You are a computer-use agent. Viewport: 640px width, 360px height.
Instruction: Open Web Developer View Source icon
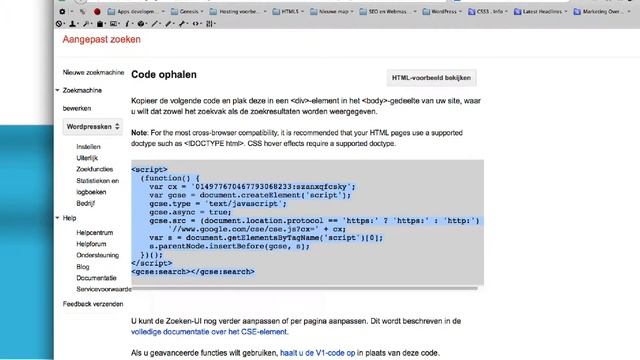click(x=196, y=24)
